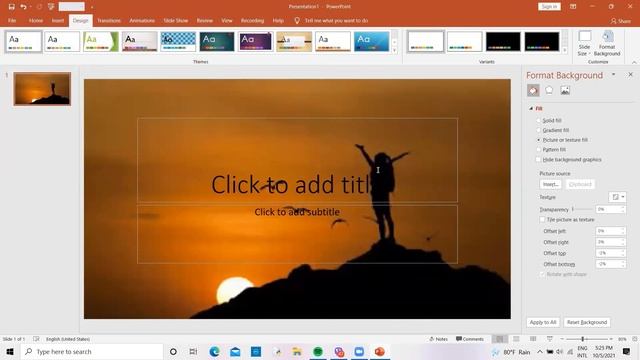640x360 pixels.
Task: Click the spell check status bar icon
Action: (x=36, y=339)
